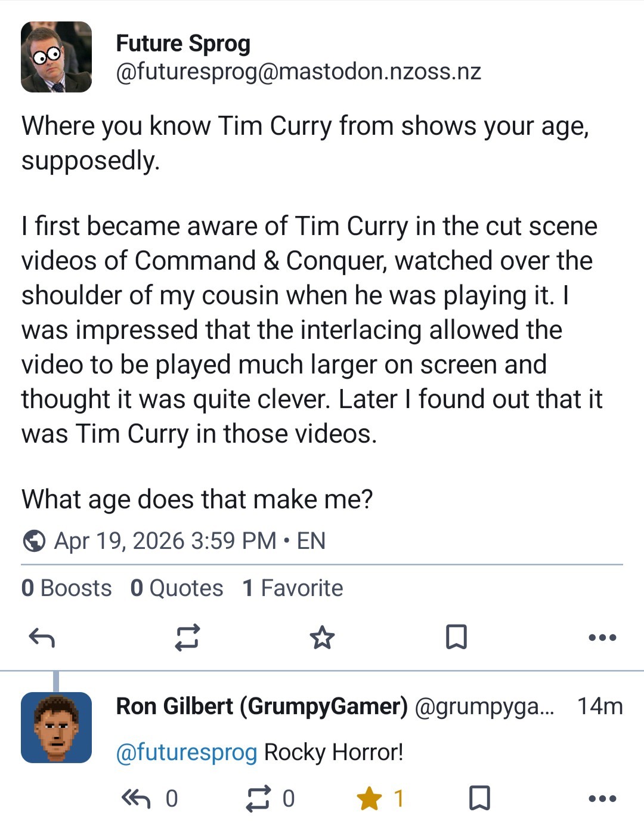This screenshot has height=827, width=644.
Task: Open the Apr 19, 2026 timestamp
Action: click(165, 541)
